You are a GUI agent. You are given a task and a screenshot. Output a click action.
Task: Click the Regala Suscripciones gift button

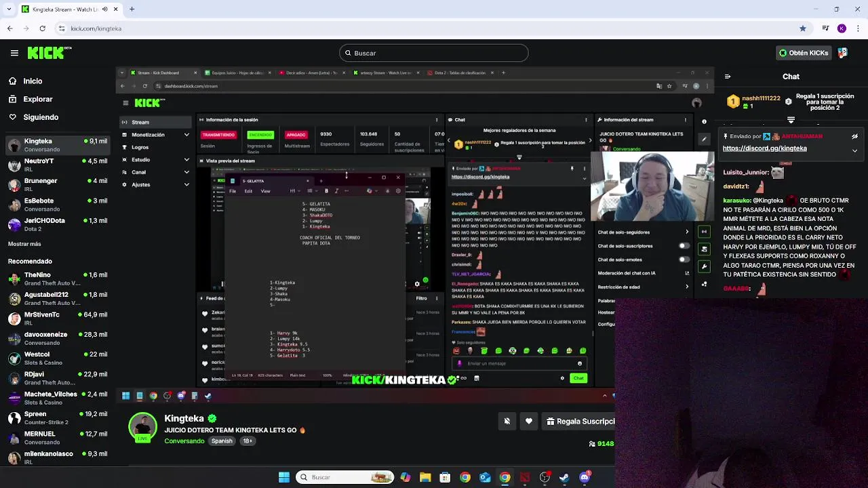pos(578,421)
